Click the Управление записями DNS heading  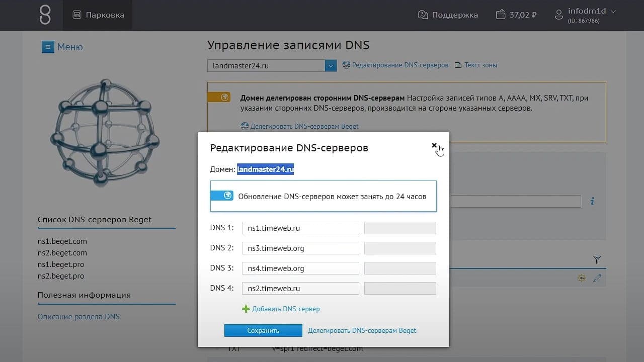click(288, 45)
